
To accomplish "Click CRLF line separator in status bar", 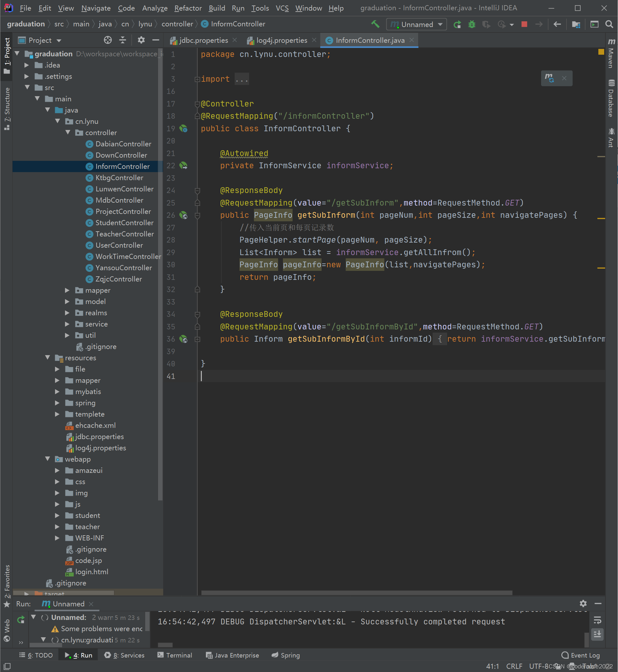I will click(514, 666).
